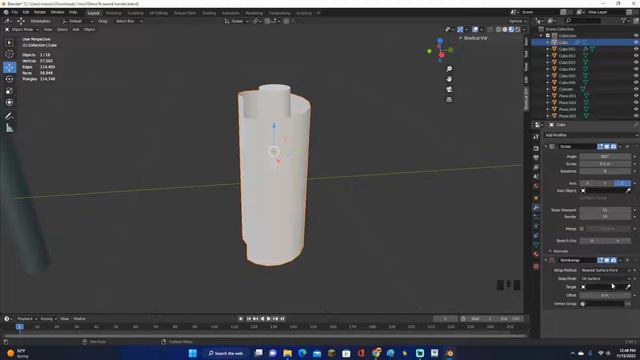This screenshot has width=640, height=360.
Task: Hide Cylinder using its eye icon
Action: [x=636, y=89]
